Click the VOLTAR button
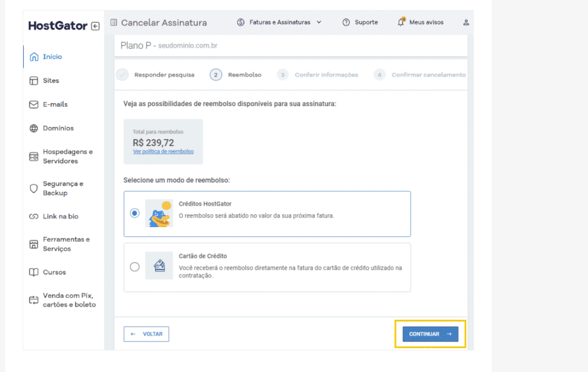The height and width of the screenshot is (372, 588). [146, 334]
